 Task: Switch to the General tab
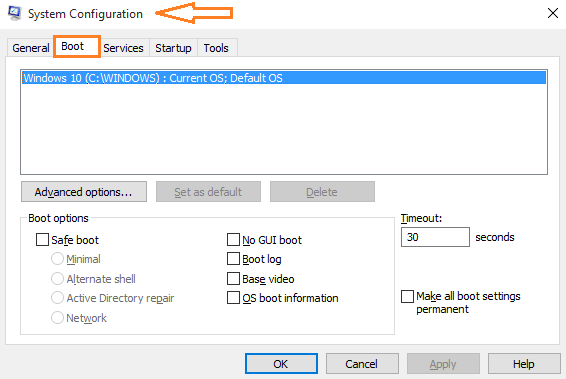31,48
